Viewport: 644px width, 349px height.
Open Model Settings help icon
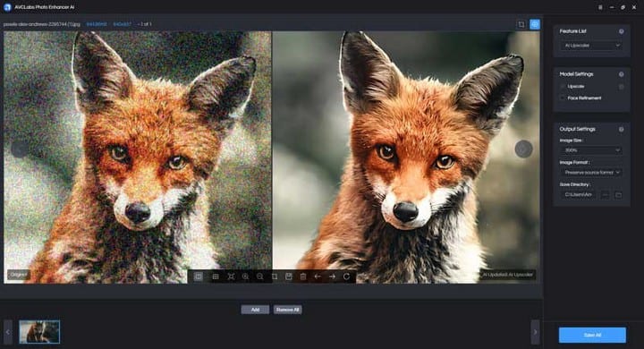(x=621, y=74)
